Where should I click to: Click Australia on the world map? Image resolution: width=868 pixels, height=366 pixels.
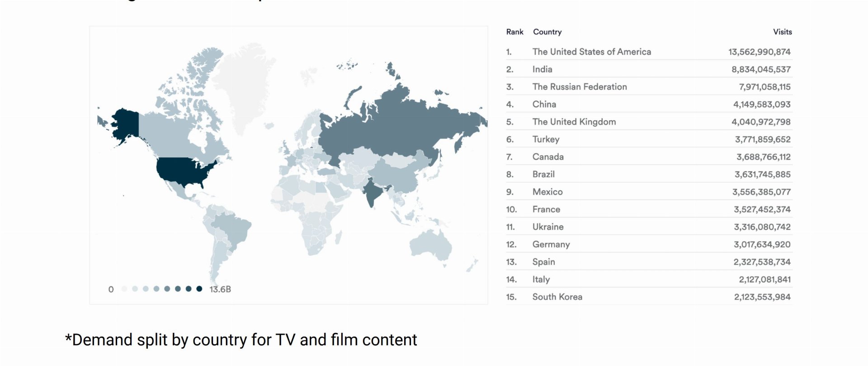pyautogui.click(x=430, y=247)
